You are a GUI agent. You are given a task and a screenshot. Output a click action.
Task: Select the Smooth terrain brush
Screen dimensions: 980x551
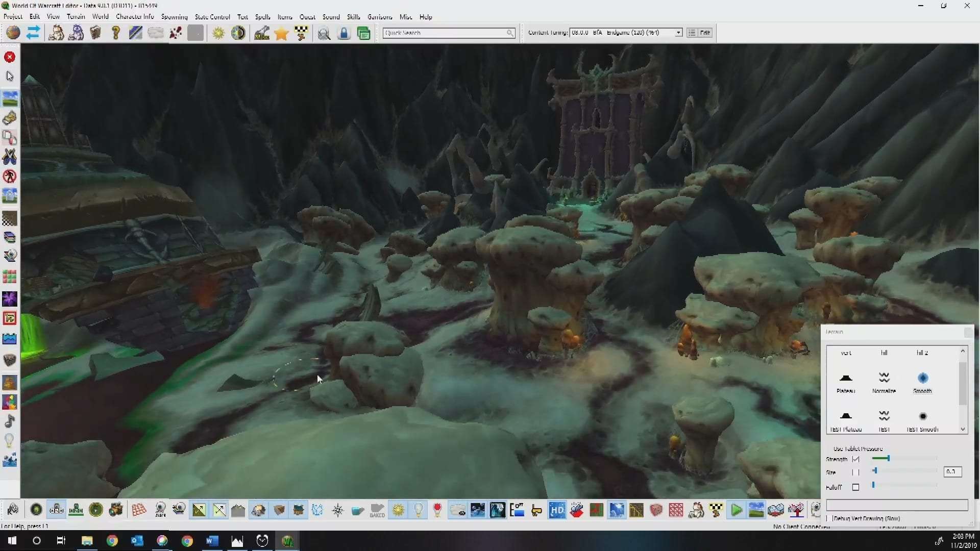922,379
